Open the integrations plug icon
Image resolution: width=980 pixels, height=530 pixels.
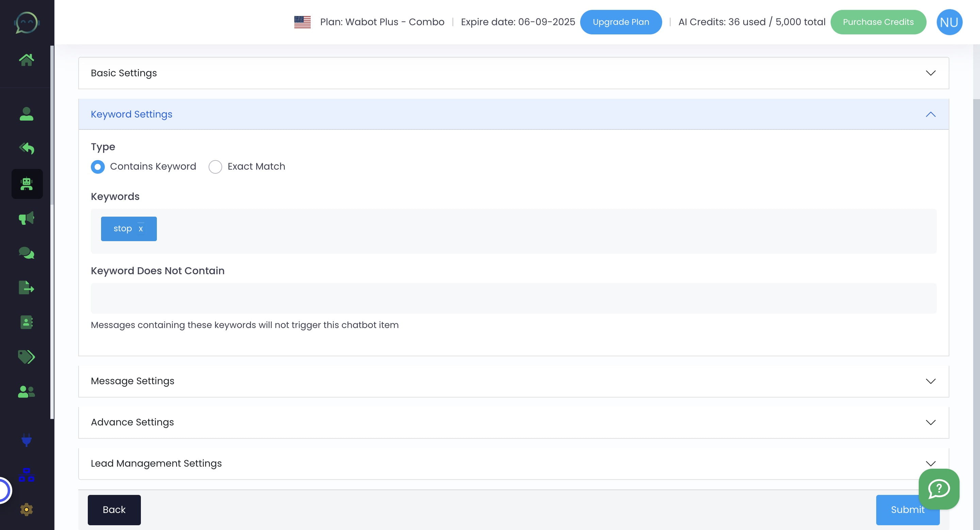27,441
